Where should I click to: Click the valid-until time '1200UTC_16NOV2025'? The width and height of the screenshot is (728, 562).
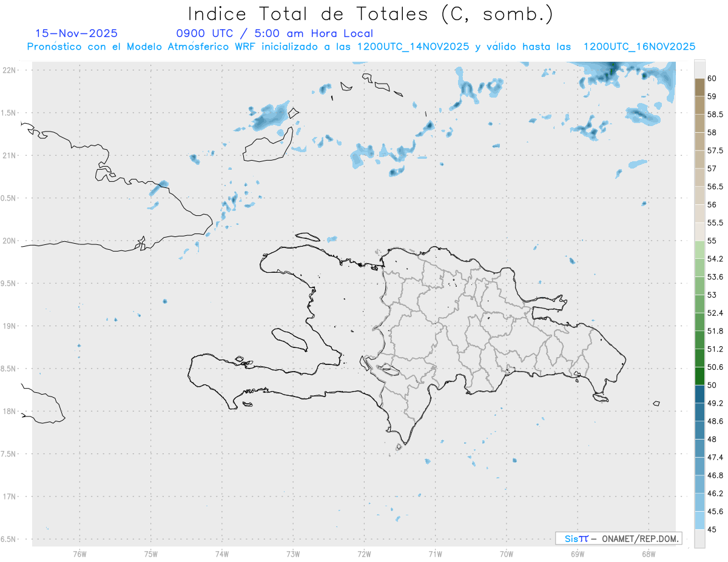639,47
